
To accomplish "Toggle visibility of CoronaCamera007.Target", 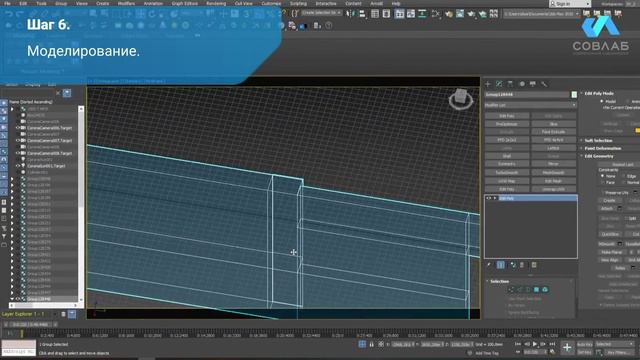I will [x=18, y=140].
